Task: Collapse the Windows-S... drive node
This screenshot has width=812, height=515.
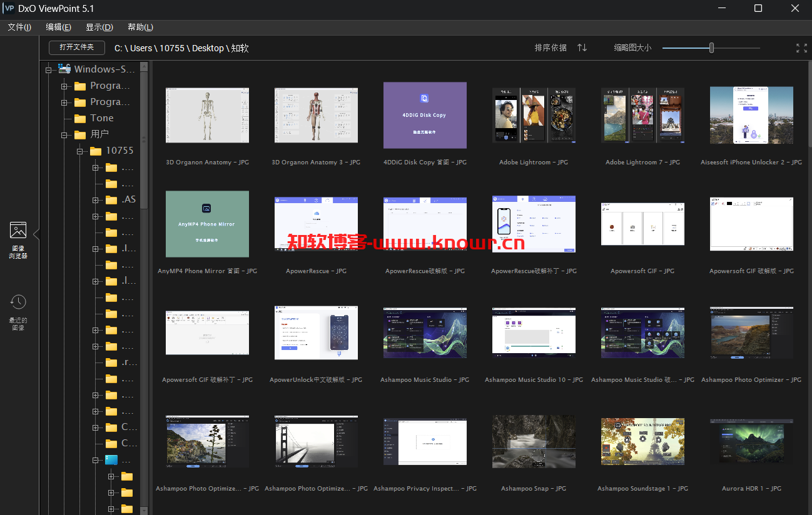Action: (49, 69)
